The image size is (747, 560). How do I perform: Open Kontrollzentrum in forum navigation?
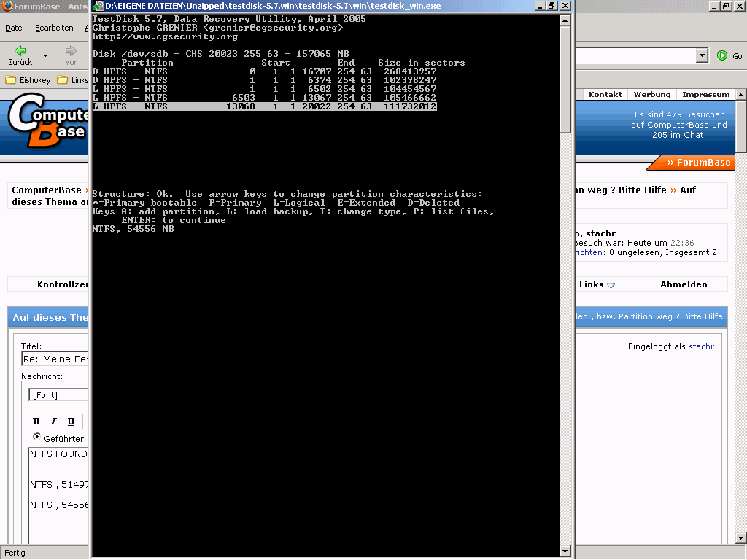63,284
